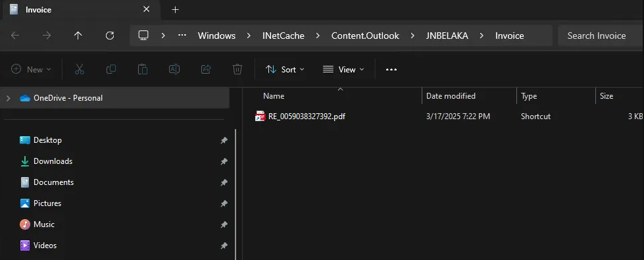This screenshot has width=644, height=260.
Task: Click the Rename icon in toolbar
Action: (x=174, y=69)
